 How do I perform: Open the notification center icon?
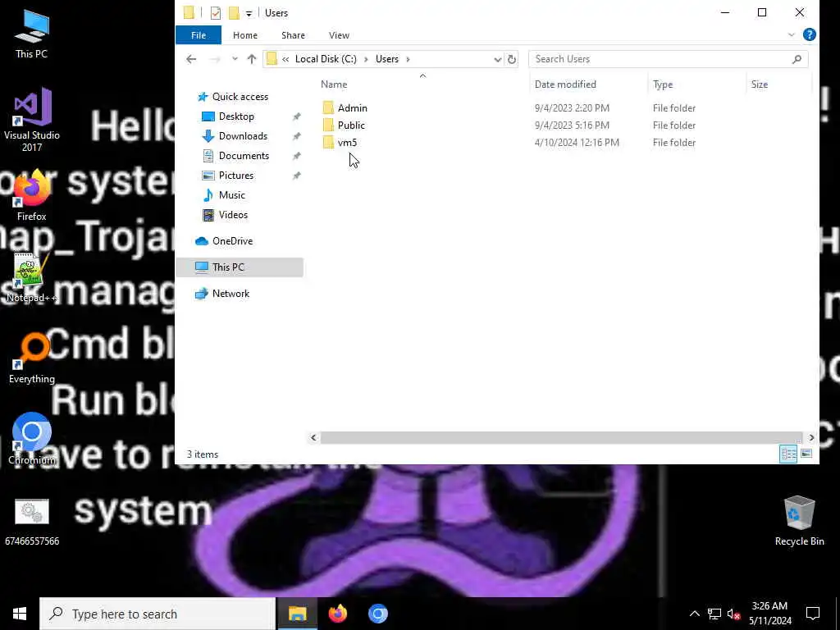pos(813,614)
